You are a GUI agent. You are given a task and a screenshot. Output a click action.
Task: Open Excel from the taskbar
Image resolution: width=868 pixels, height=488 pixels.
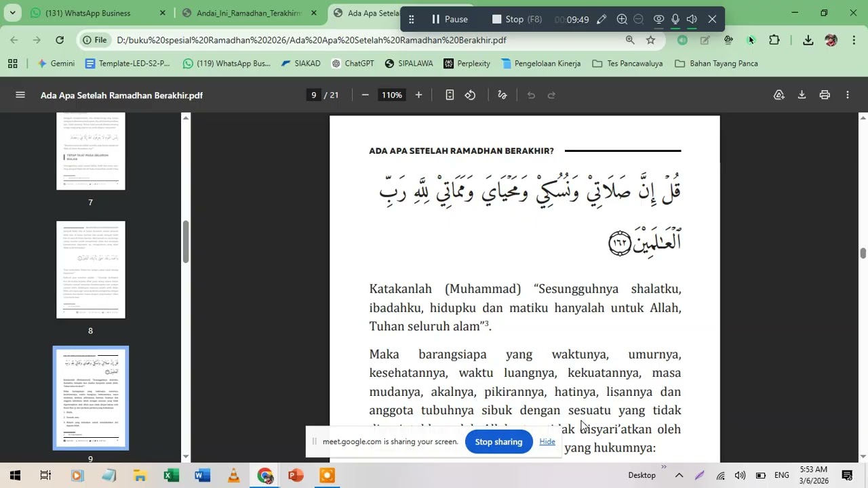pos(171,475)
